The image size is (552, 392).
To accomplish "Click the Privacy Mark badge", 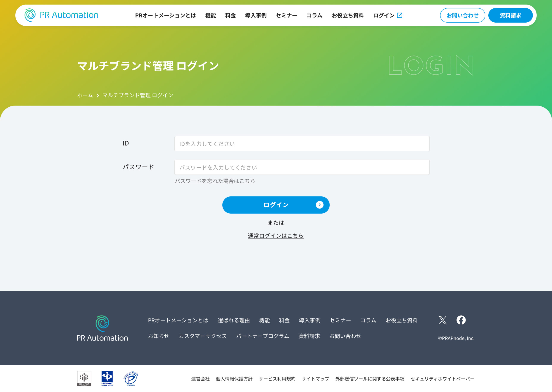I will [x=131, y=378].
